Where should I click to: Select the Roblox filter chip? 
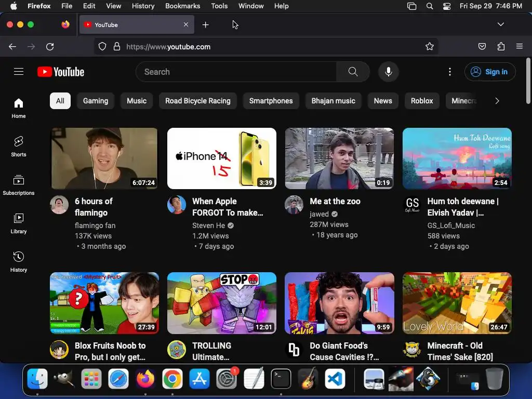coord(422,101)
